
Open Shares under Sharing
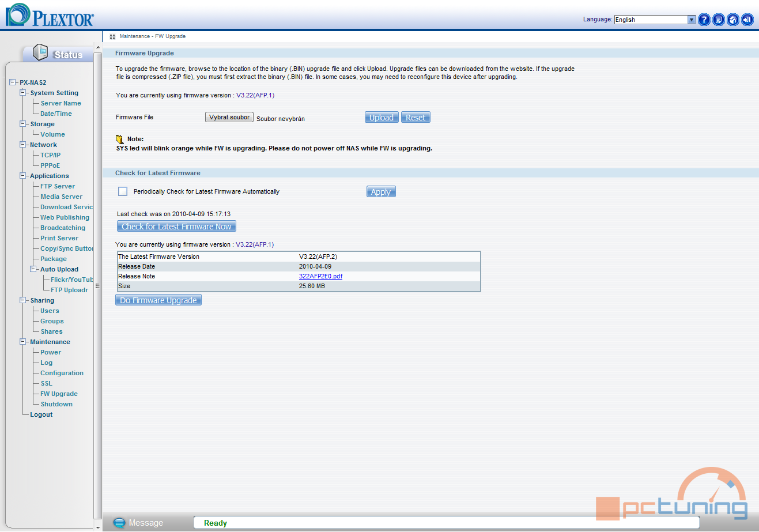[51, 331]
